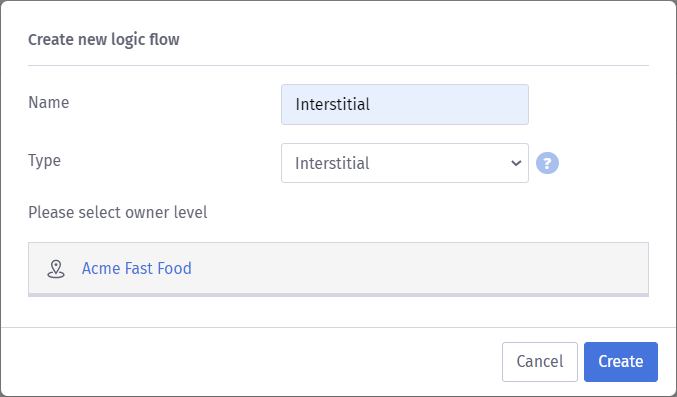Viewport: 677px width, 397px height.
Task: Cancel the new logic flow dialog
Action: pyautogui.click(x=540, y=362)
